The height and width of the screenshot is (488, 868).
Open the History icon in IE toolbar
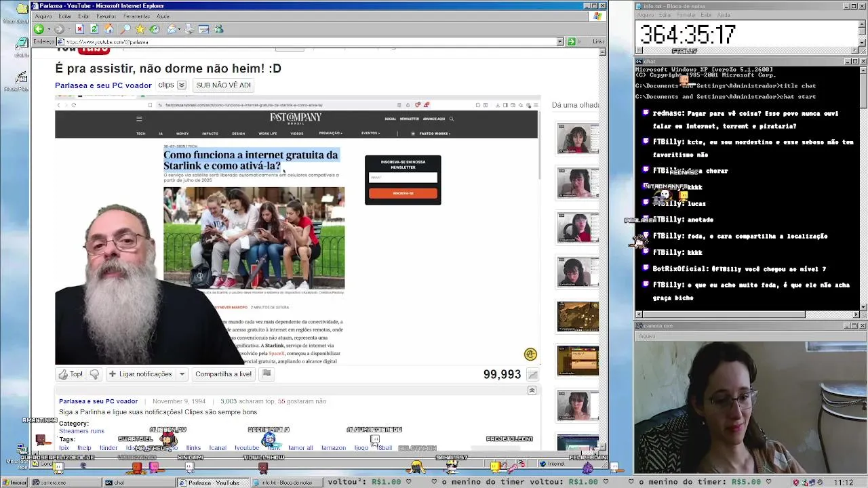tap(155, 29)
